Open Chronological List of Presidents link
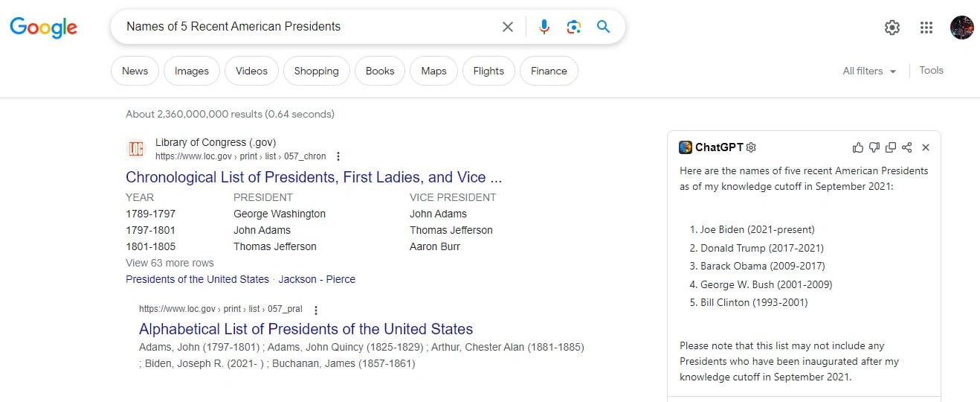The image size is (980, 402). tap(314, 177)
